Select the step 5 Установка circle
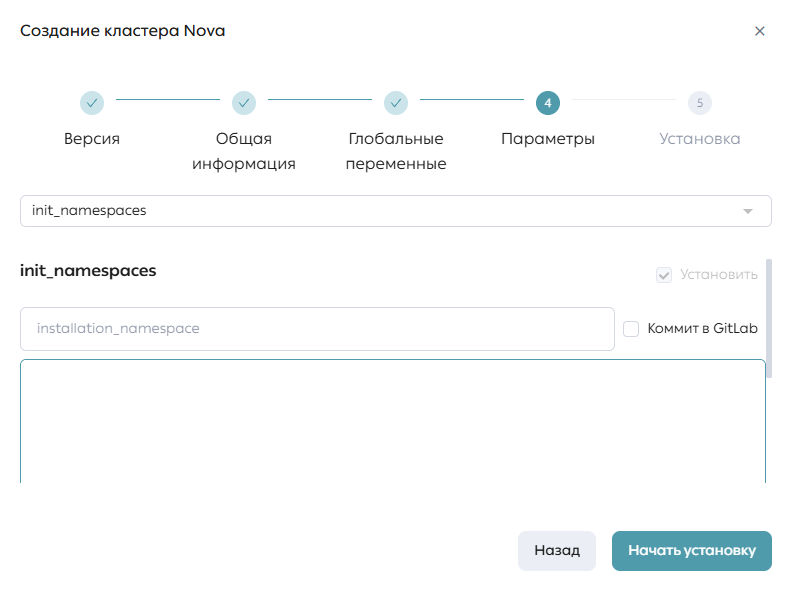Viewport: 790px width, 591px height. tap(700, 103)
